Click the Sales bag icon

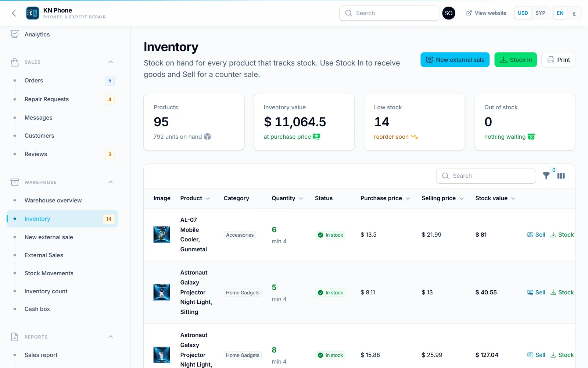(x=15, y=62)
